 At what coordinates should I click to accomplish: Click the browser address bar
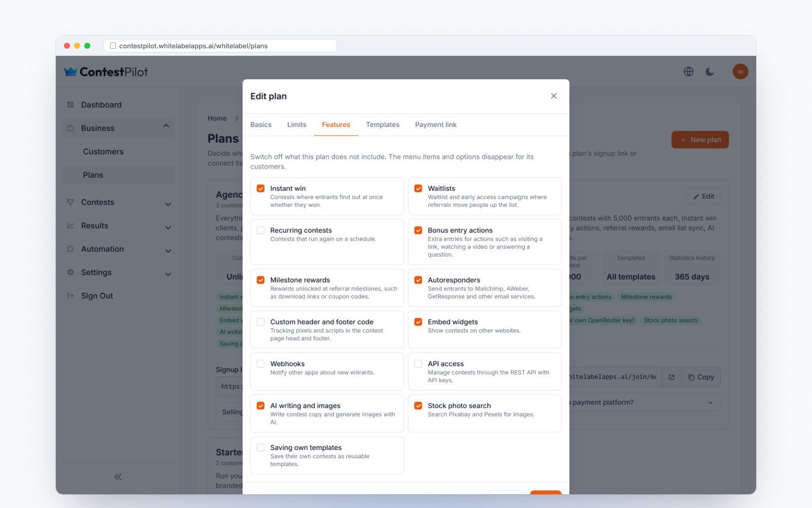point(220,46)
